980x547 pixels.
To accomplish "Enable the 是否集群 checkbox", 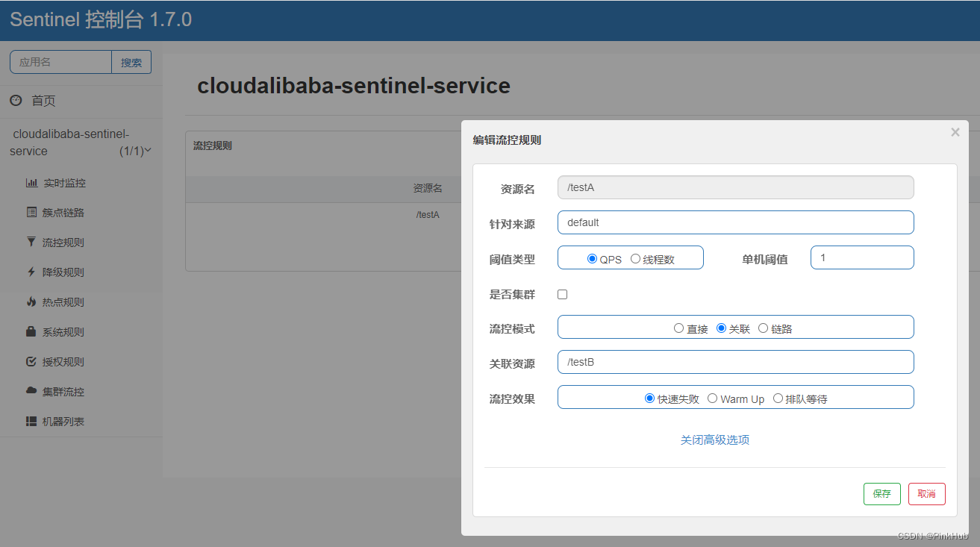I will [563, 294].
